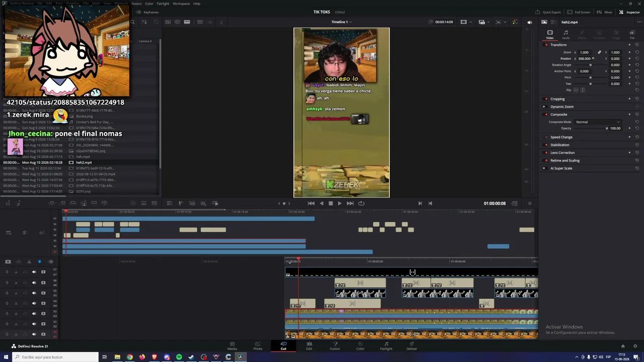Go to Project Manager home icon
The height and width of the screenshot is (362, 644).
click(x=623, y=346)
